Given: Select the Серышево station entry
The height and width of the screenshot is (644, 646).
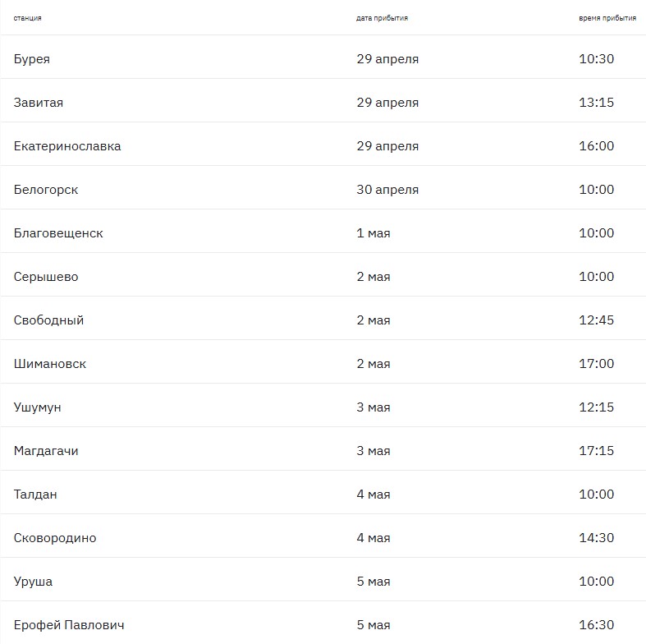Looking at the screenshot, I should [x=46, y=277].
